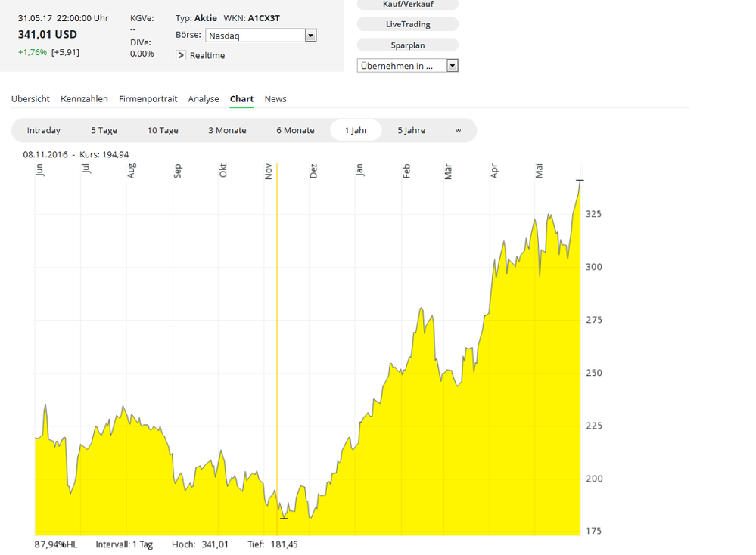Select the infinity (max) time range
This screenshot has height=555, width=756.
[458, 130]
